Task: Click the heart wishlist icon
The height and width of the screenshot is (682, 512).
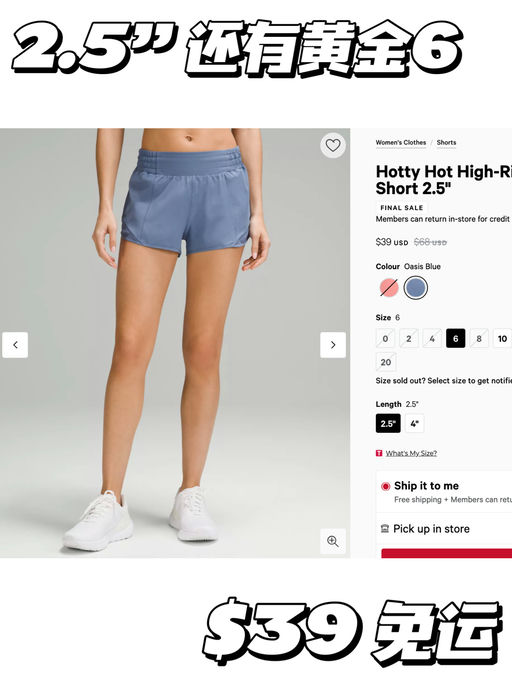Action: [x=333, y=145]
